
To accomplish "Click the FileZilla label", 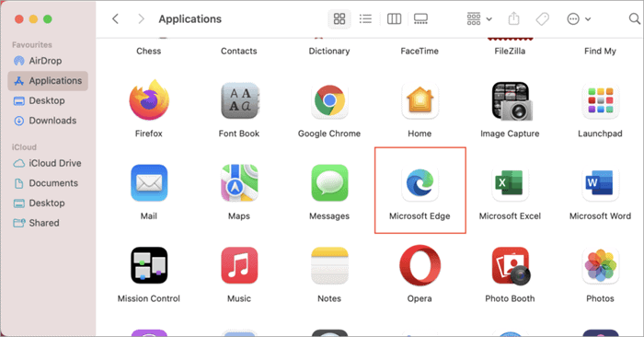I will point(510,51).
